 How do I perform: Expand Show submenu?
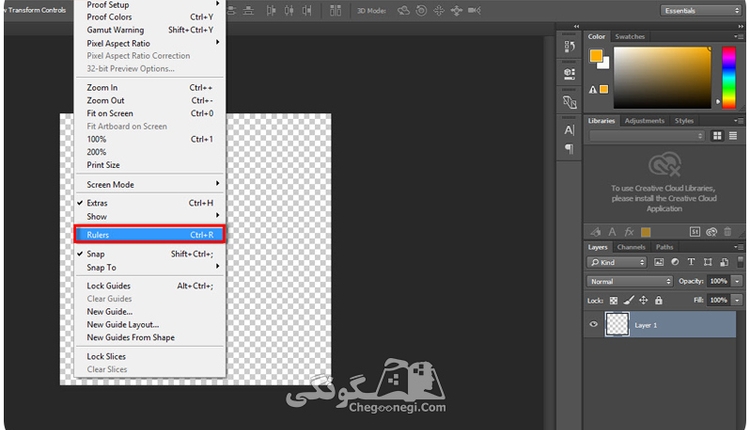pos(150,216)
